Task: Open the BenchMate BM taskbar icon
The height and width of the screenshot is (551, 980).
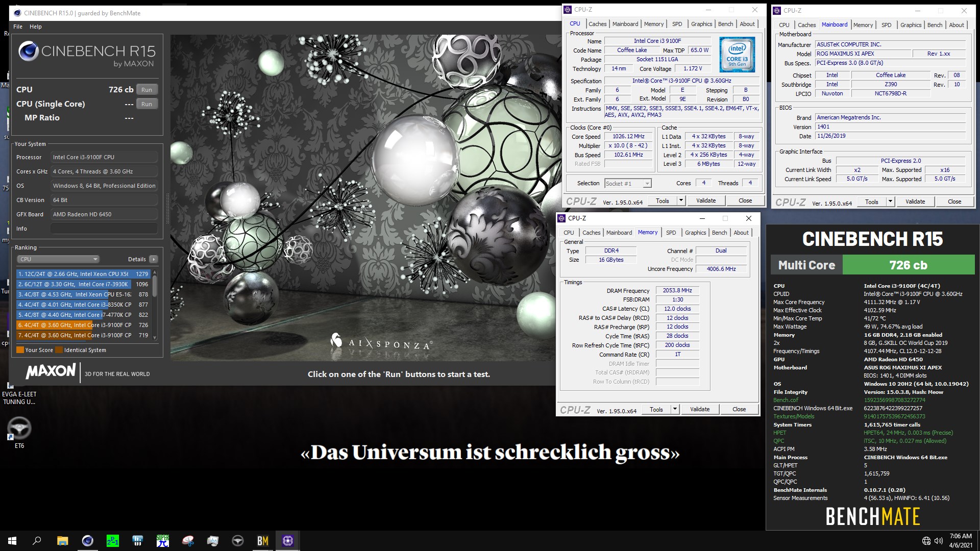Action: [263, 541]
